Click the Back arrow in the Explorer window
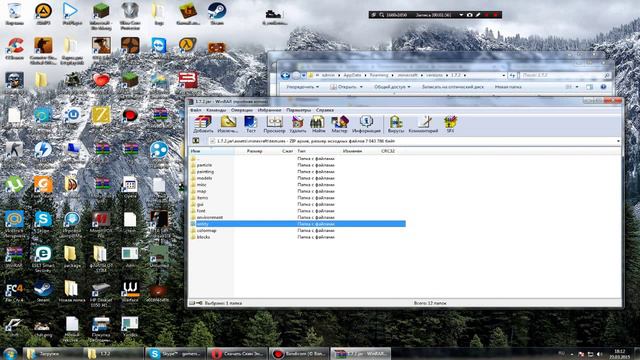Image resolution: width=640 pixels, height=360 pixels. click(285, 76)
